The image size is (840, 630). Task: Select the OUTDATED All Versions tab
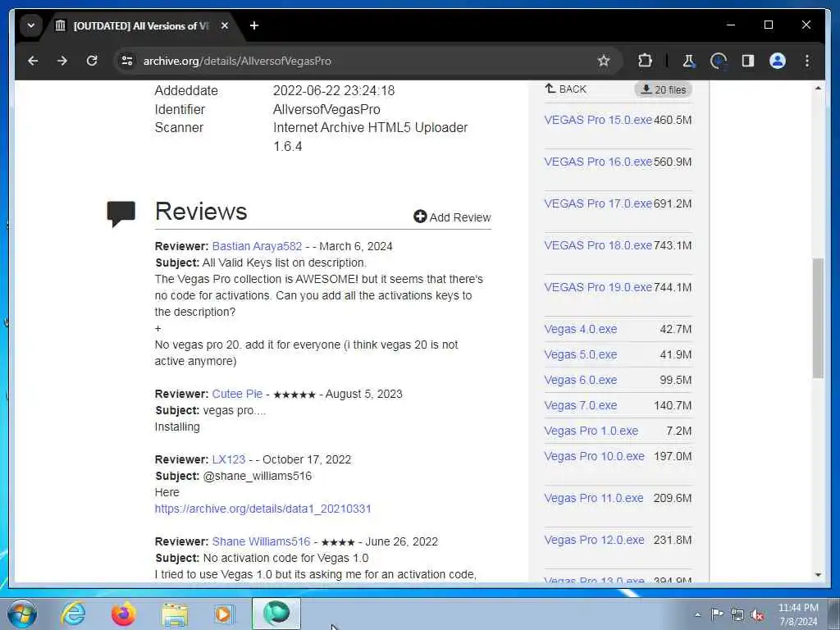142,25
